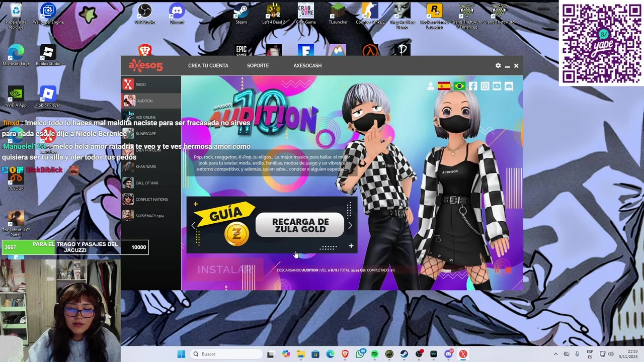Screen dimensions: 644x362
Task: Open File Explorer from the taskbar
Action: click(x=300, y=354)
